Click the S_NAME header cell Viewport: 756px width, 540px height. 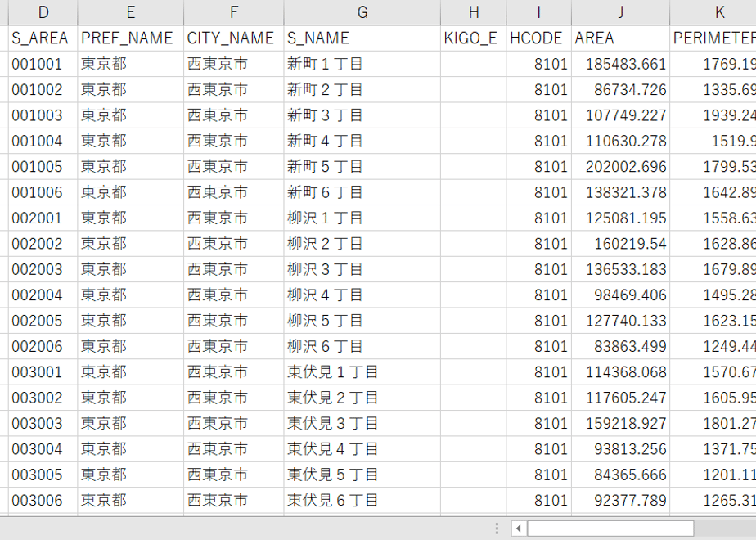pyautogui.click(x=362, y=38)
